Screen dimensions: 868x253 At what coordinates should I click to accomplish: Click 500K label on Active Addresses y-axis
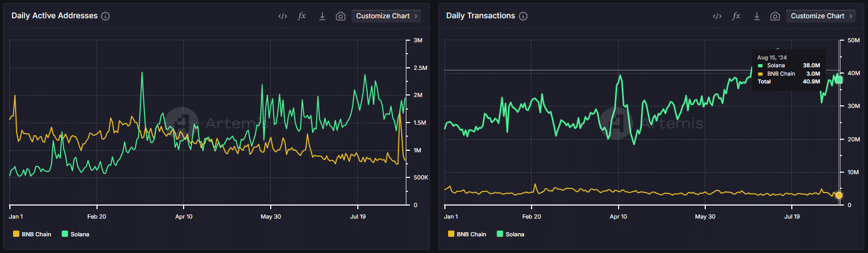coord(421,177)
